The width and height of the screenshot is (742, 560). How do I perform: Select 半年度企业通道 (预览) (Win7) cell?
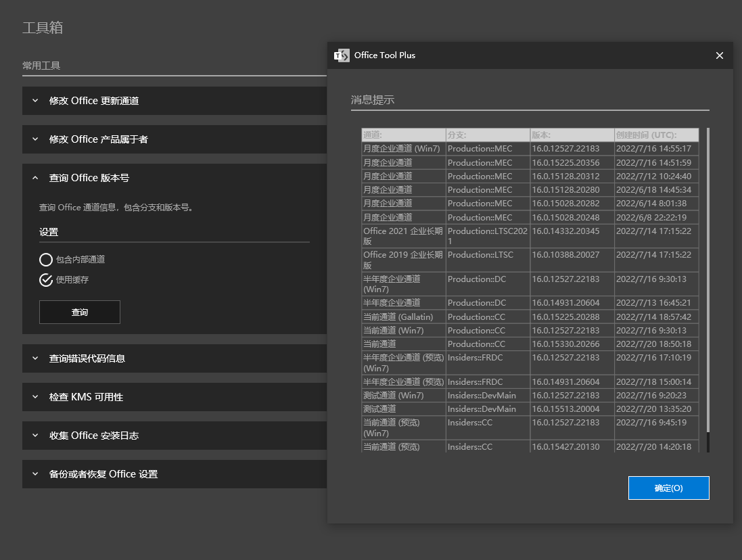[x=404, y=363]
